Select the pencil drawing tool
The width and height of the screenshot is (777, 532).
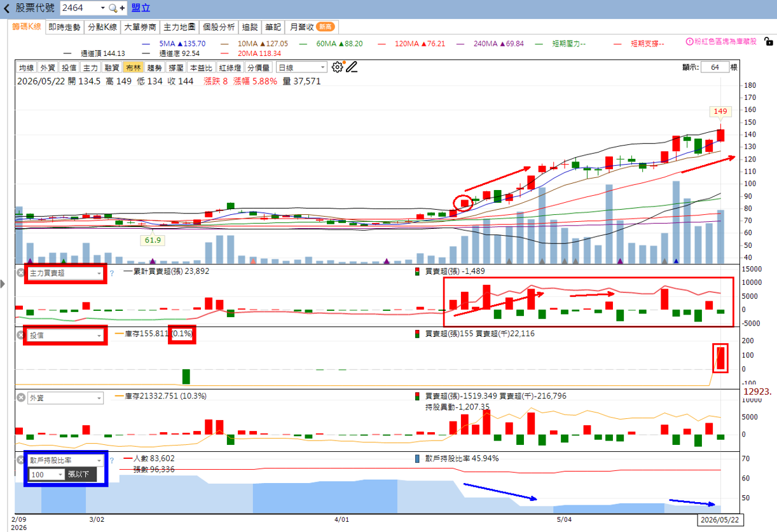coord(352,67)
